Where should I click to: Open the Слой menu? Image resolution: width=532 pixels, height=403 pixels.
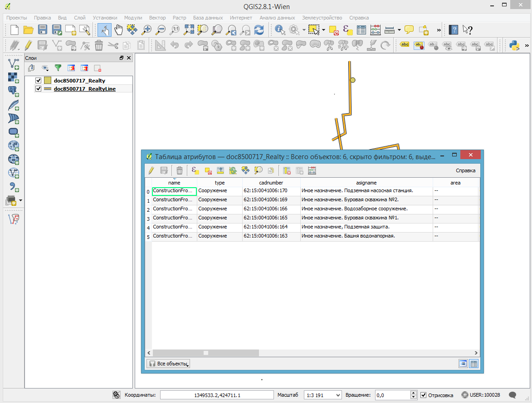point(80,18)
